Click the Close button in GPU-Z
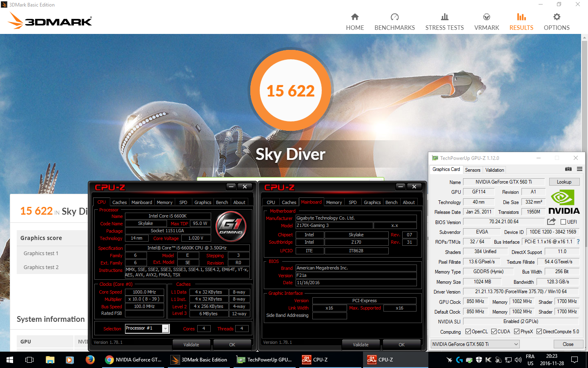This screenshot has height=368, width=588. tap(568, 344)
